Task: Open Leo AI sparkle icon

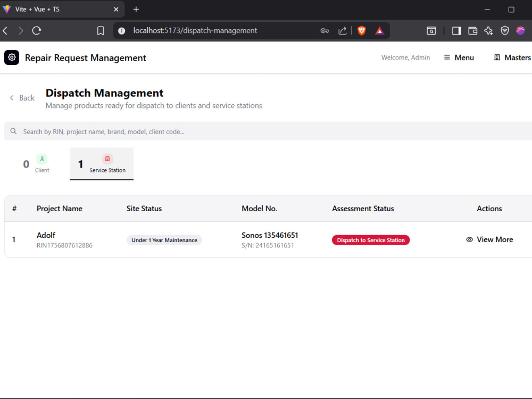Action: 488,31
